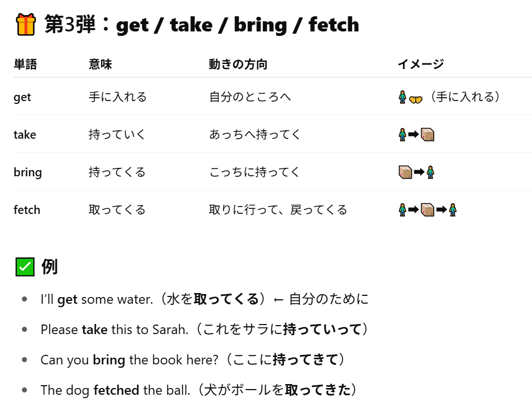Viewport: 532px width, 411px height.
Task: Click the heading 'get / take / bring / fetch'
Action: (238, 25)
